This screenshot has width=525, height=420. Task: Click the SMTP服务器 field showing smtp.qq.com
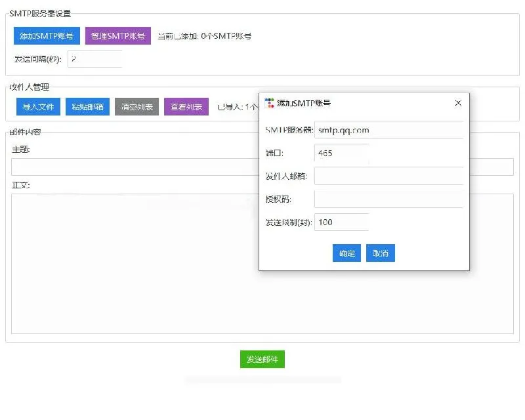pyautogui.click(x=388, y=130)
